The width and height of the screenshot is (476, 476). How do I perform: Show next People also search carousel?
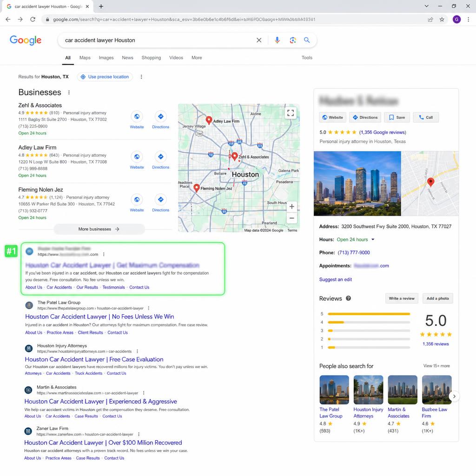[454, 396]
